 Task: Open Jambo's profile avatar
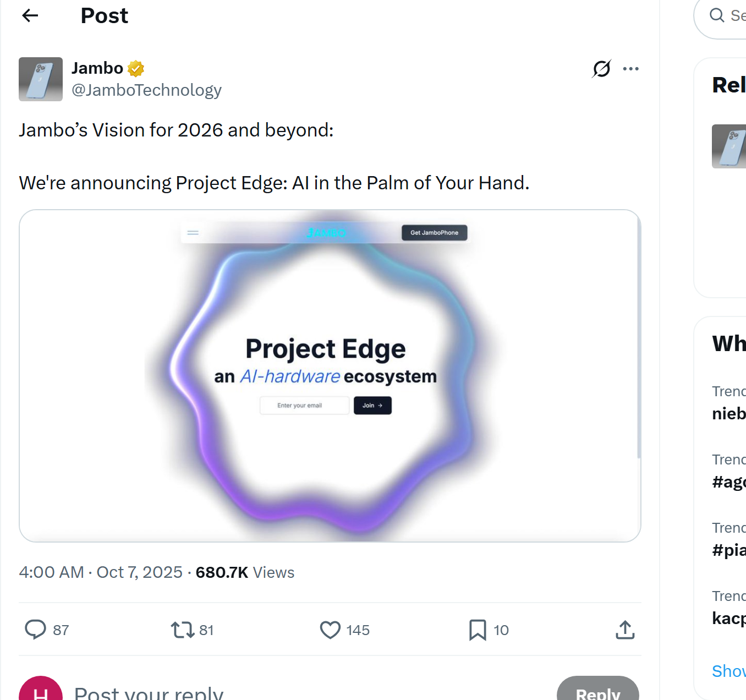coord(41,79)
